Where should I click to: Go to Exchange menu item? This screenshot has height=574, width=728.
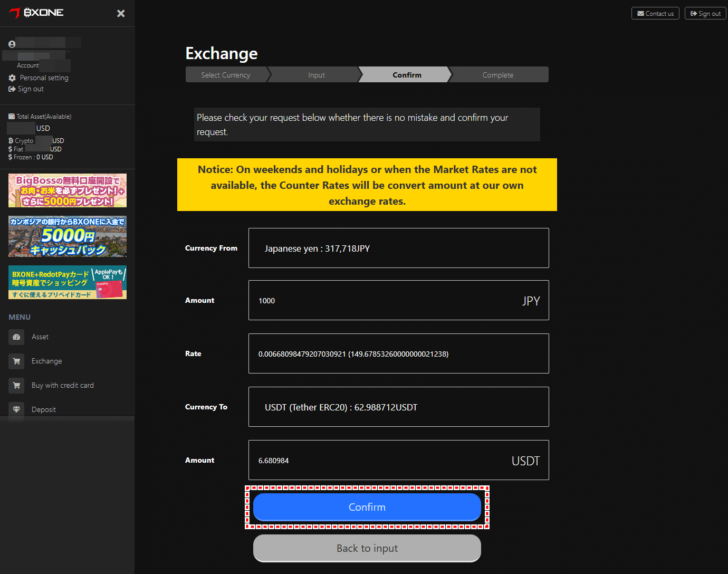point(47,361)
